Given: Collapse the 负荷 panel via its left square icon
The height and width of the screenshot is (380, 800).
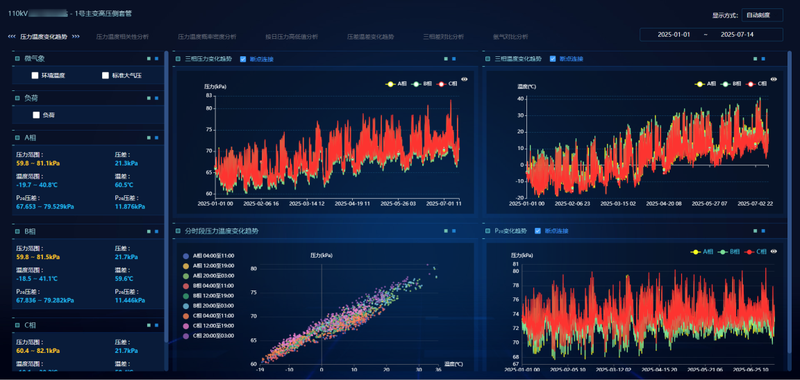Looking at the screenshot, I should (17, 98).
